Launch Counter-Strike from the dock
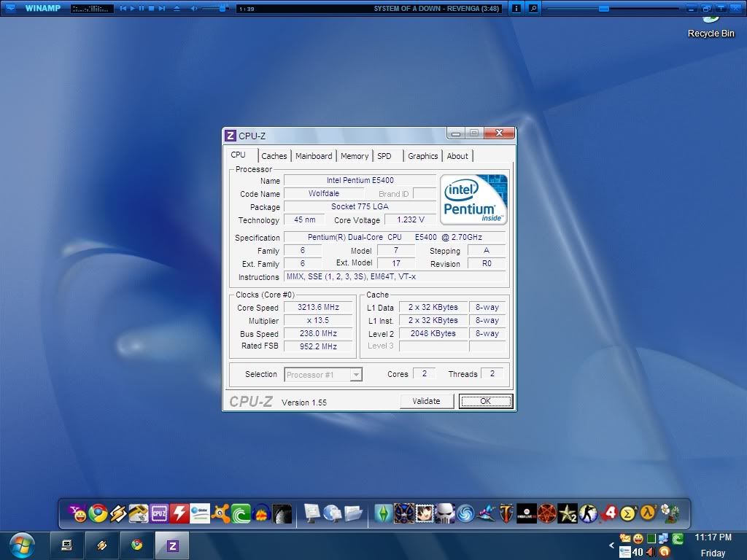The width and height of the screenshot is (747, 560). (588, 513)
